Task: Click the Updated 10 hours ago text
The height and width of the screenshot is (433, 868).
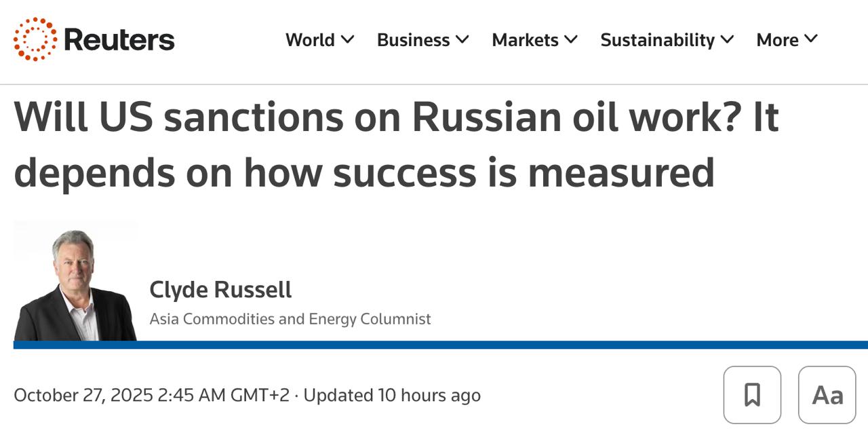Action: (x=392, y=395)
